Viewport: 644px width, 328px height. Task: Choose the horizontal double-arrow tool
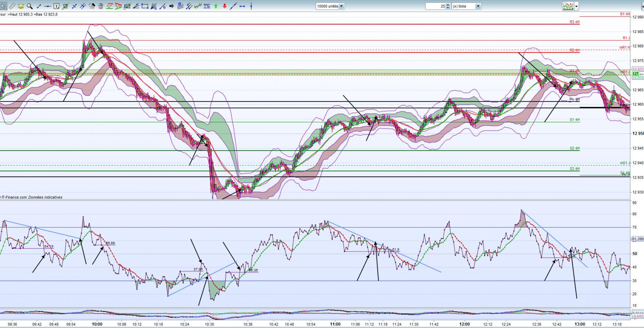pyautogui.click(x=242, y=6)
